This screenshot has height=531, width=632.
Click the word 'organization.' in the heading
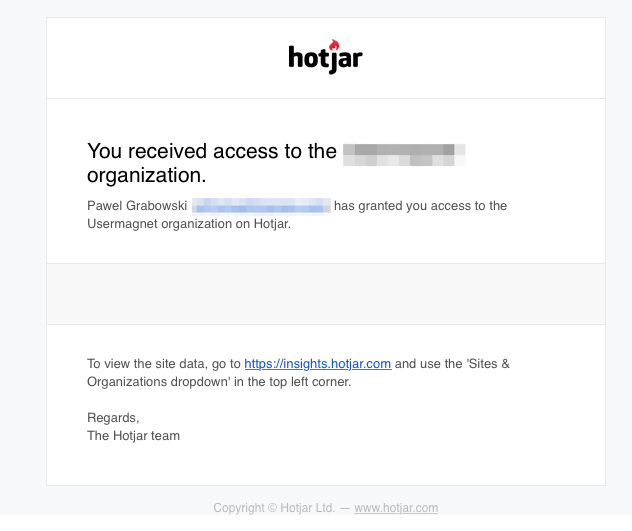tap(147, 175)
